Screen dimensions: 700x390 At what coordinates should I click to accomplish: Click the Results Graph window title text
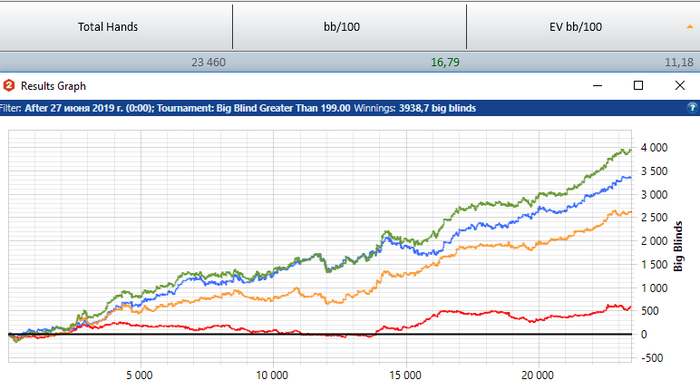click(x=53, y=86)
